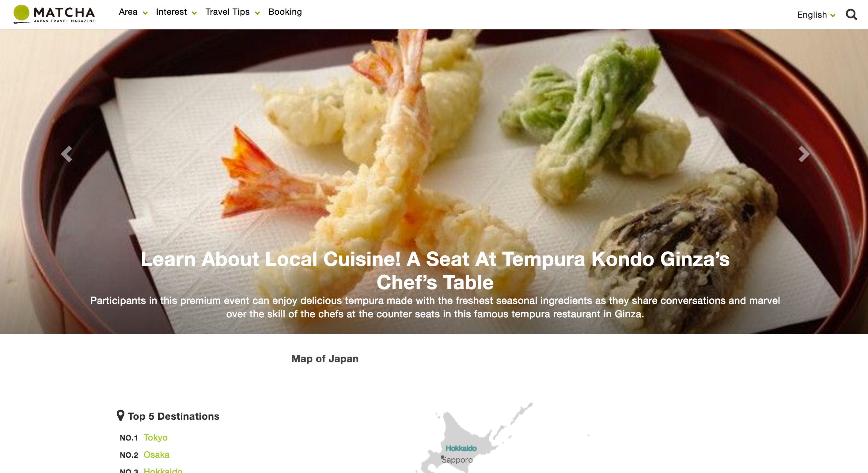Open the Tempura Kondo Ginza article headline

tap(435, 271)
